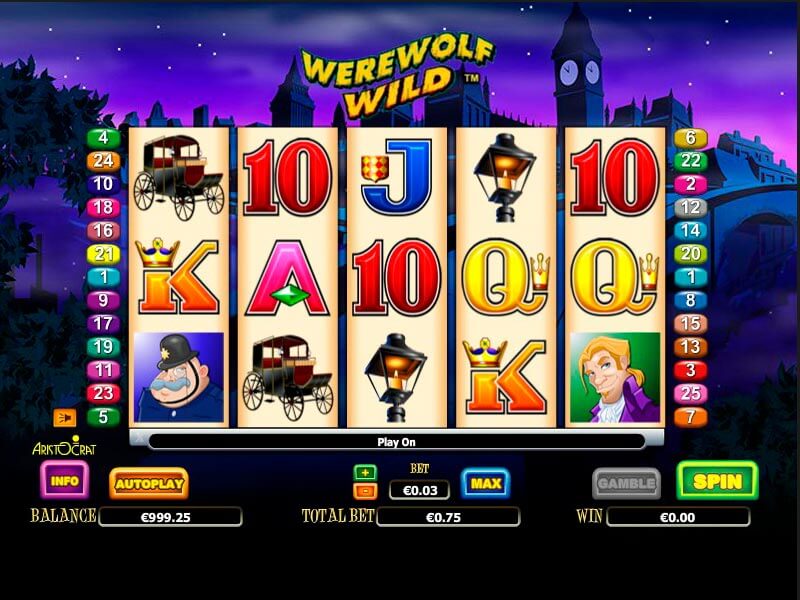Click the pink Ace symbol on reel two
Viewport: 800px width, 600px height.
pos(288,278)
